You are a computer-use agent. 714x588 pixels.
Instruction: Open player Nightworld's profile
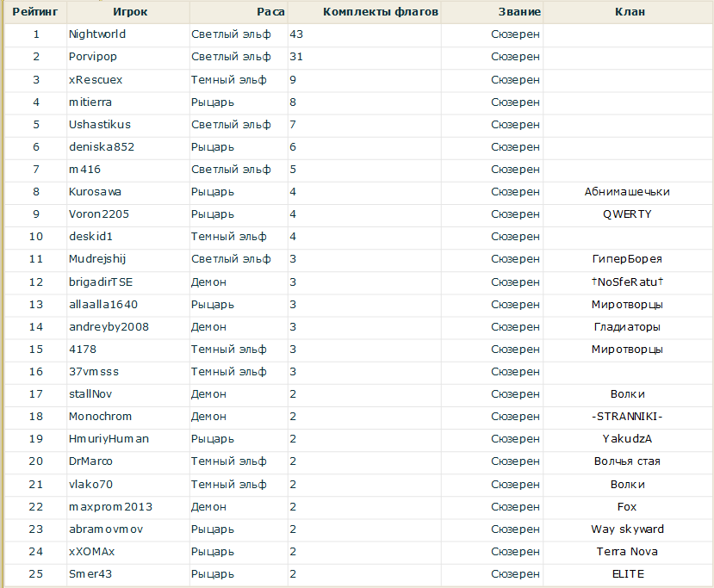click(x=97, y=34)
